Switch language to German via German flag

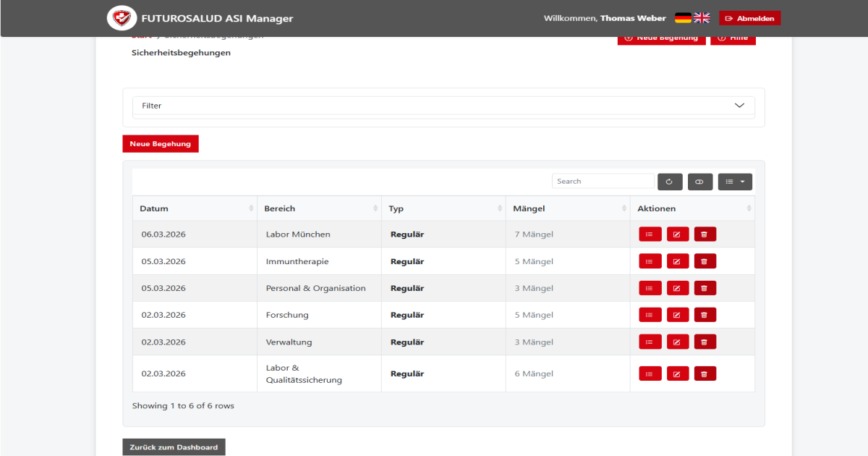682,17
